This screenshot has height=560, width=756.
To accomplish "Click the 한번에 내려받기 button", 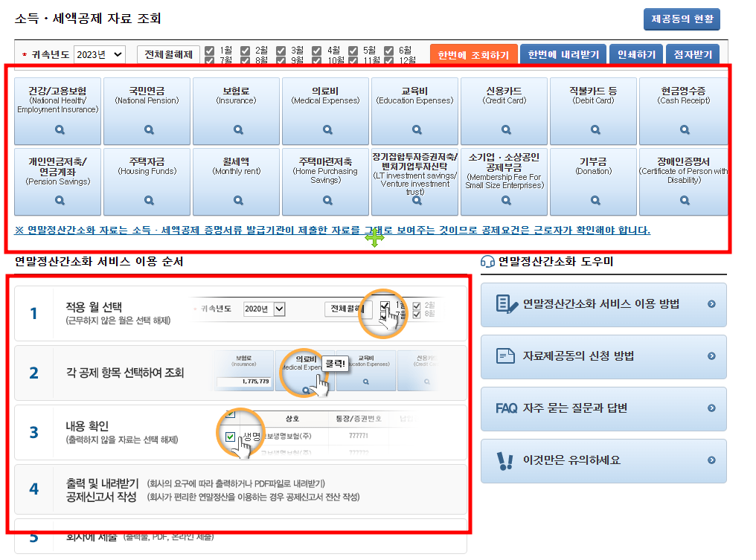I will [x=563, y=54].
